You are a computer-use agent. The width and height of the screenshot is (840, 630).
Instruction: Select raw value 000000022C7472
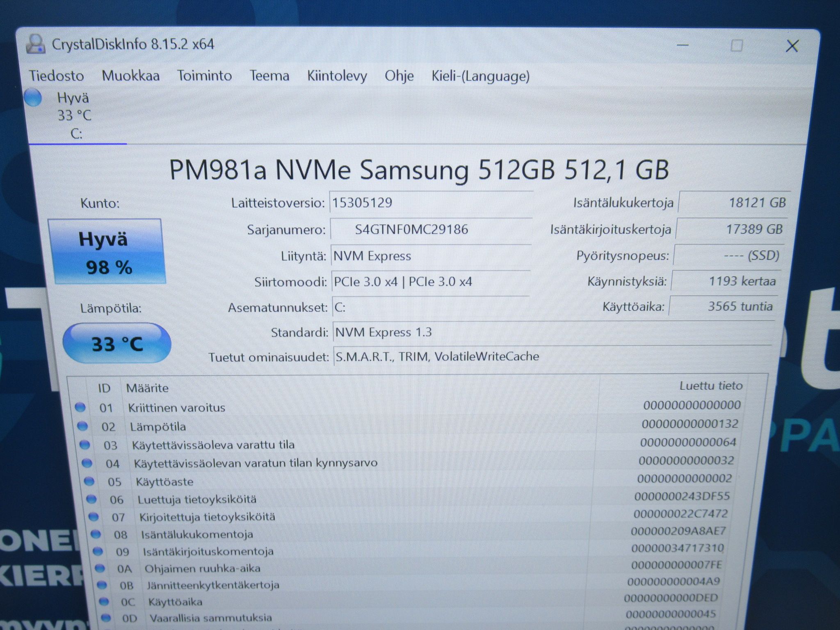(680, 514)
